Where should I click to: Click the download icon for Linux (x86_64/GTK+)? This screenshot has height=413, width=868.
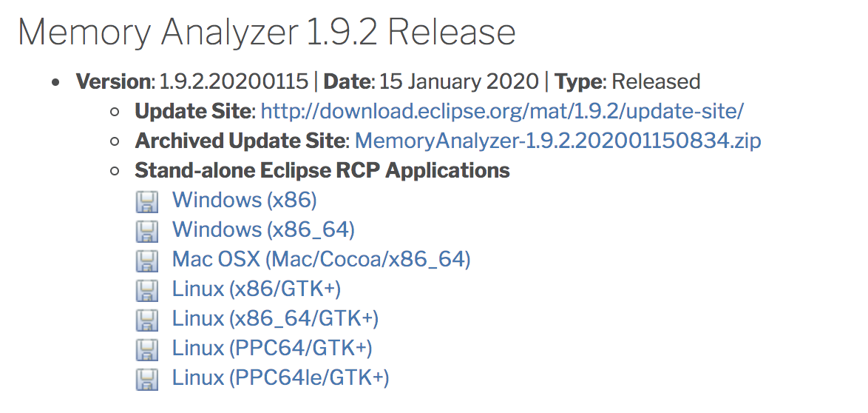tap(146, 320)
